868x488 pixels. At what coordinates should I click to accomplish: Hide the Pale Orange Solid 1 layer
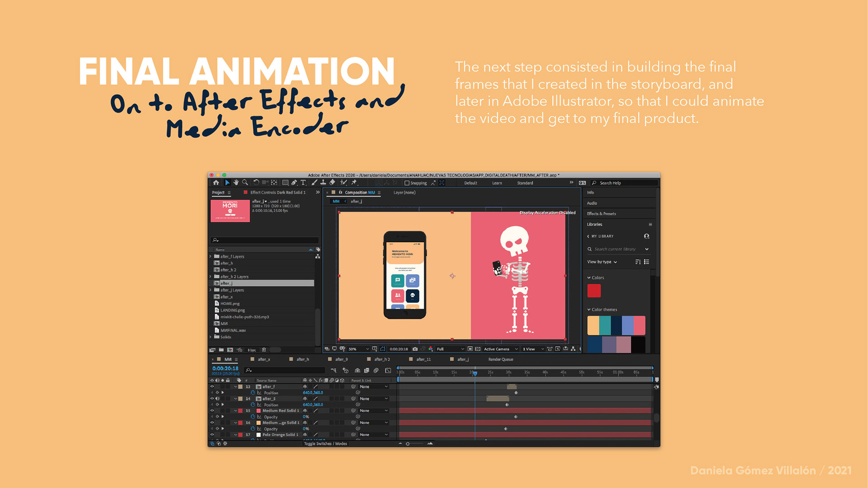tap(212, 435)
